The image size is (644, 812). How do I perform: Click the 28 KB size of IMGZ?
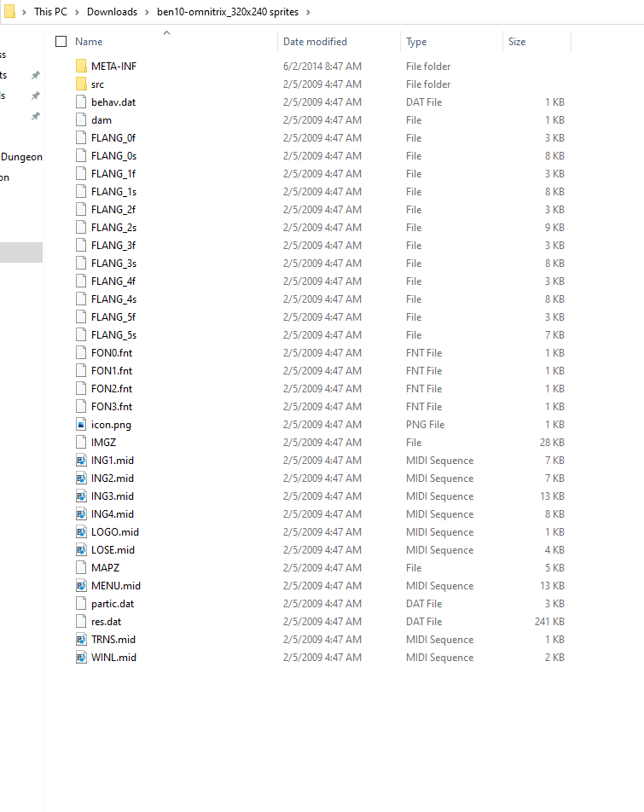(x=552, y=442)
